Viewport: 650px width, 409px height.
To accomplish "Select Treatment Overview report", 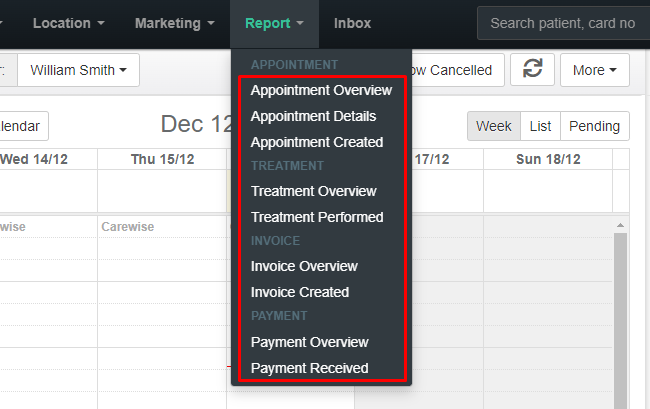I will 313,191.
